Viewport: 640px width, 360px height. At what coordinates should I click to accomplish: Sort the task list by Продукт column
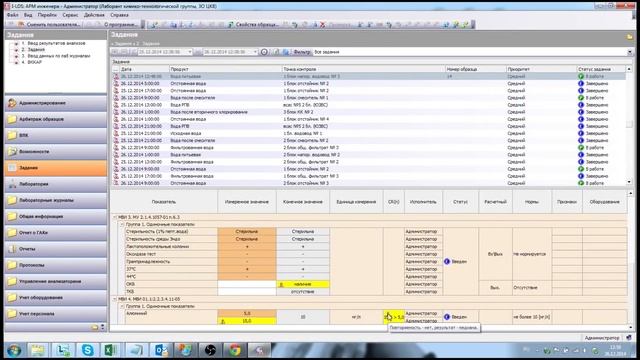pos(225,69)
